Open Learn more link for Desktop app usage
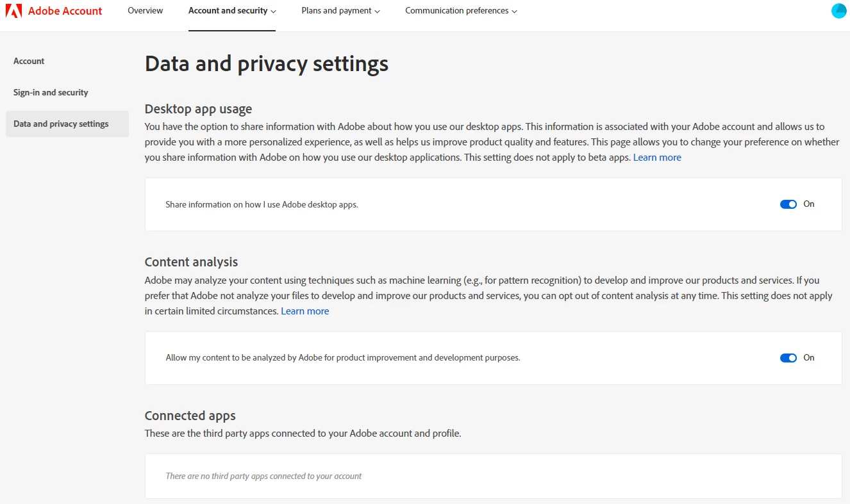The width and height of the screenshot is (850, 504). pos(657,158)
